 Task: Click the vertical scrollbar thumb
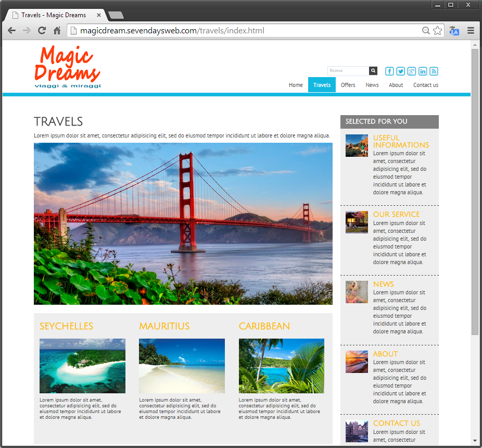click(x=475, y=192)
